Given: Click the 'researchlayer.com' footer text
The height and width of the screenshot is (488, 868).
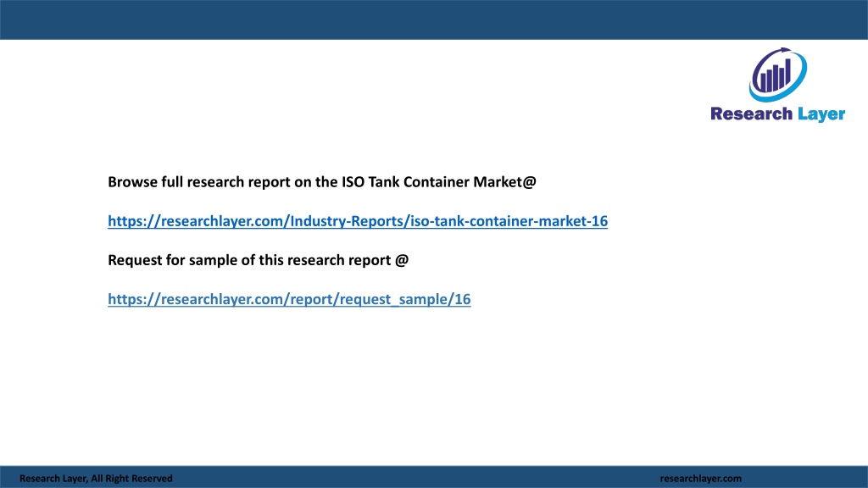Looking at the screenshot, I should point(701,478).
